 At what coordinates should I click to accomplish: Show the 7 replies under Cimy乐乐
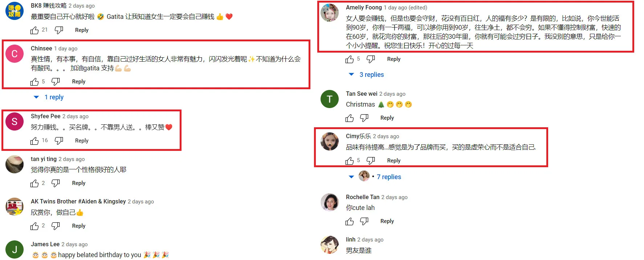[x=375, y=177]
